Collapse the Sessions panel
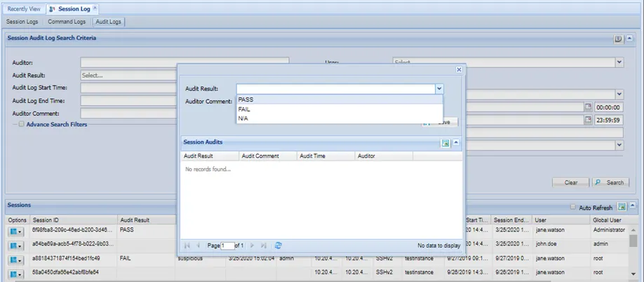This screenshot has width=644, height=282. [x=633, y=206]
